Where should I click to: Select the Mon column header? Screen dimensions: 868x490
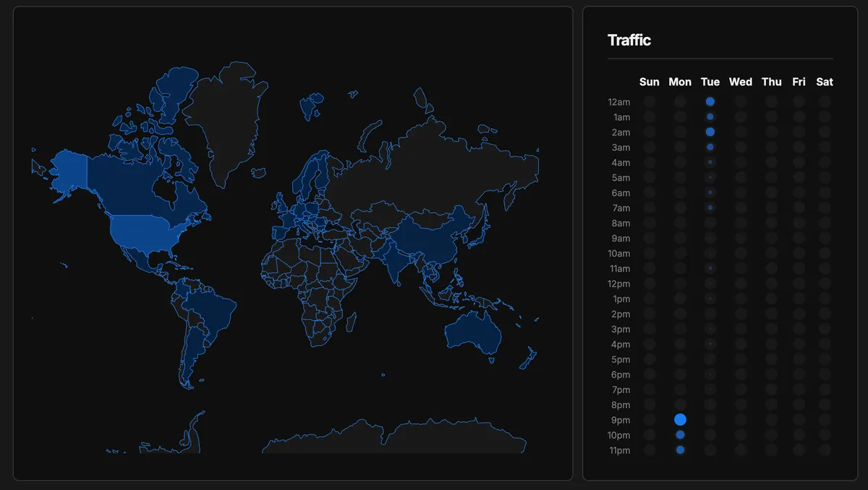680,82
